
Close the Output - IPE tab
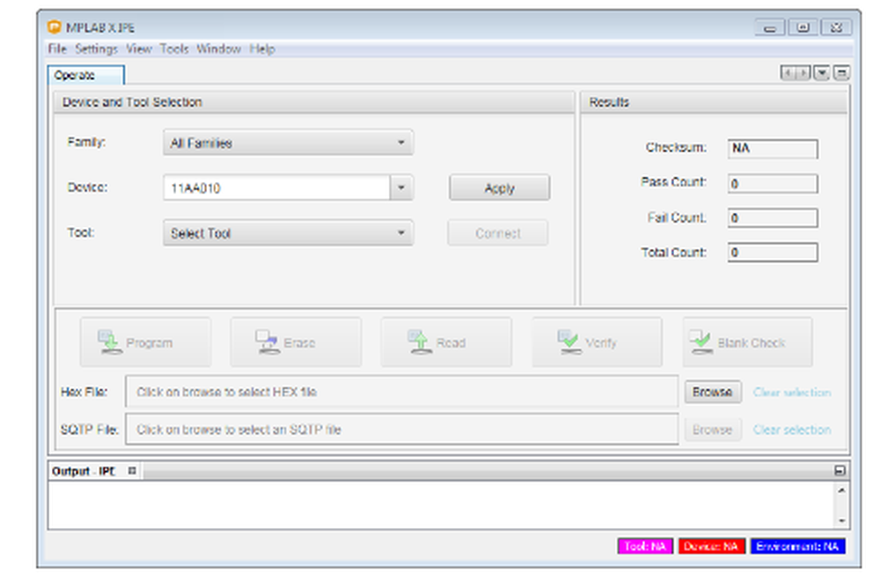click(132, 471)
